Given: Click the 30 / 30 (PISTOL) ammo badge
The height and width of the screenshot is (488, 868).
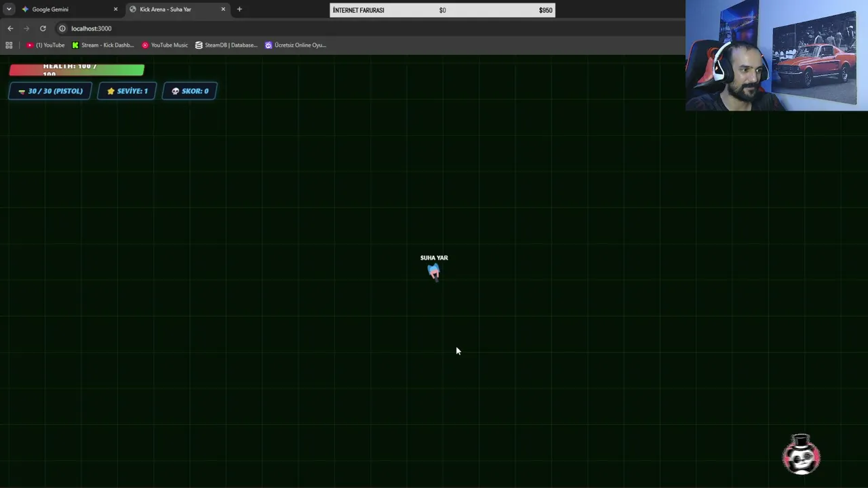Looking at the screenshot, I should click(x=50, y=91).
